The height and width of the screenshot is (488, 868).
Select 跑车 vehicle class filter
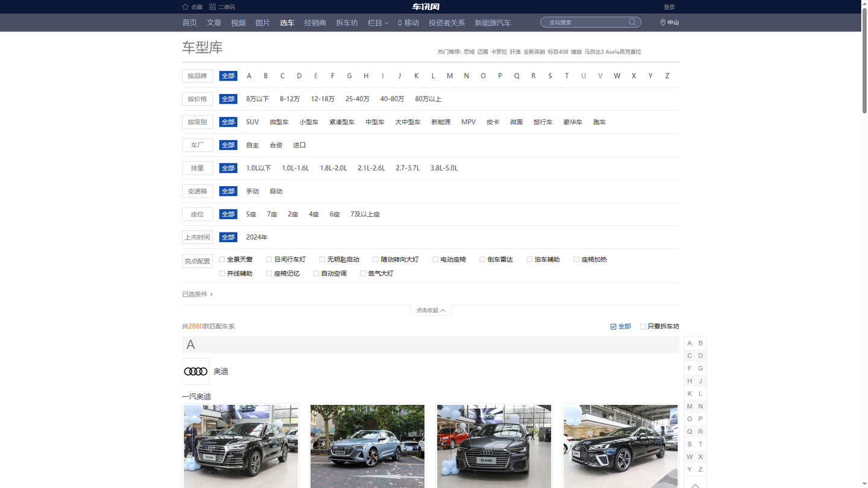pos(599,122)
